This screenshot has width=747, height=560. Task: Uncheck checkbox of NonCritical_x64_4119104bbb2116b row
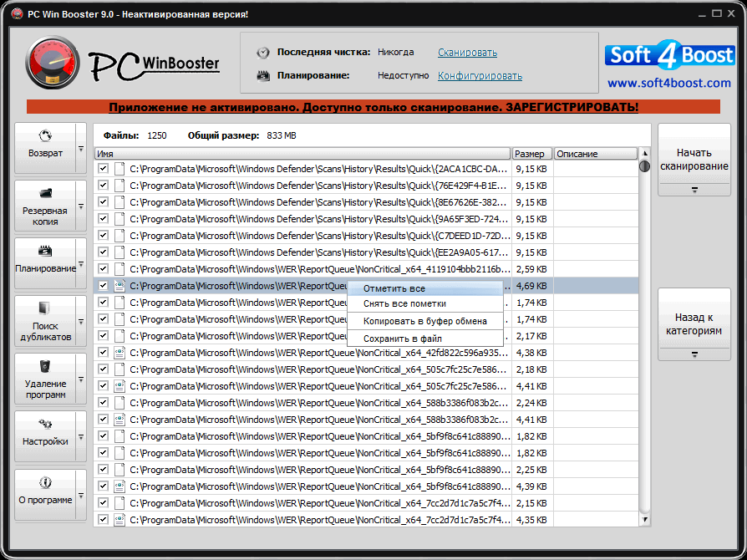tap(103, 269)
